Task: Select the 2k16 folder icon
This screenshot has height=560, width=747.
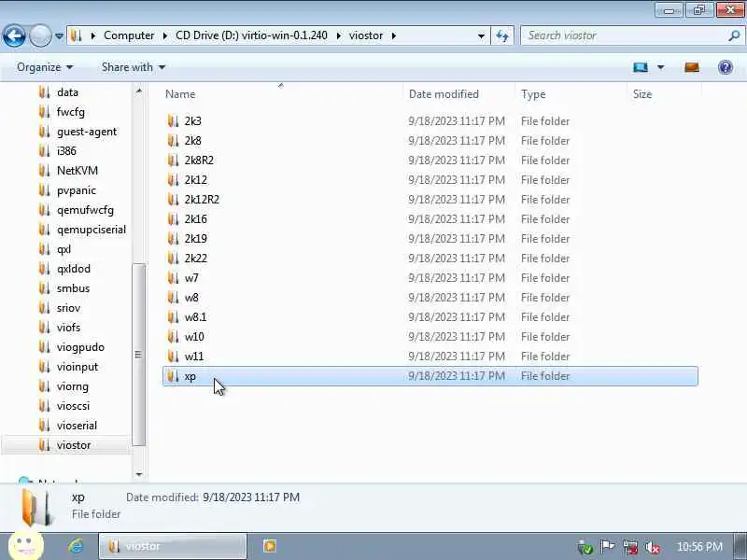Action: [x=173, y=219]
